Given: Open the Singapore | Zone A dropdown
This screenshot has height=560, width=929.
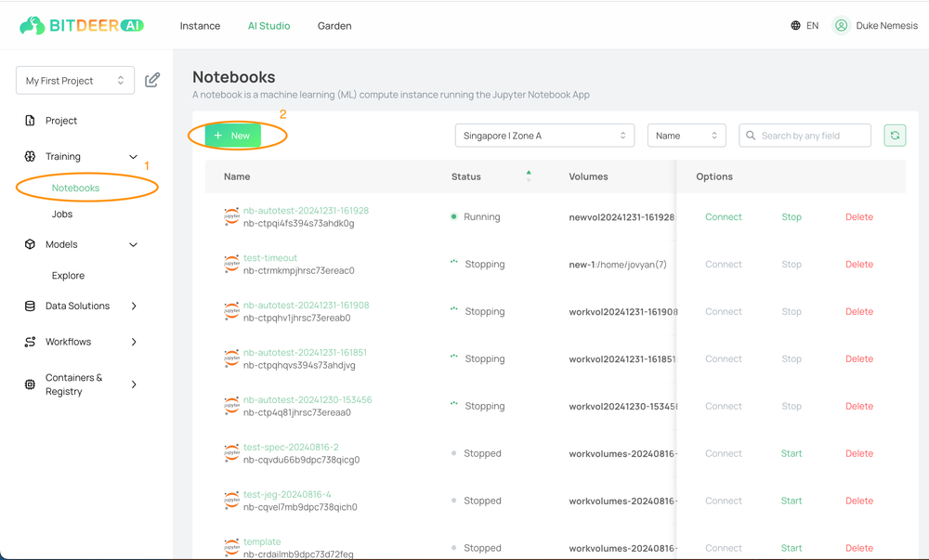Looking at the screenshot, I should coord(544,136).
